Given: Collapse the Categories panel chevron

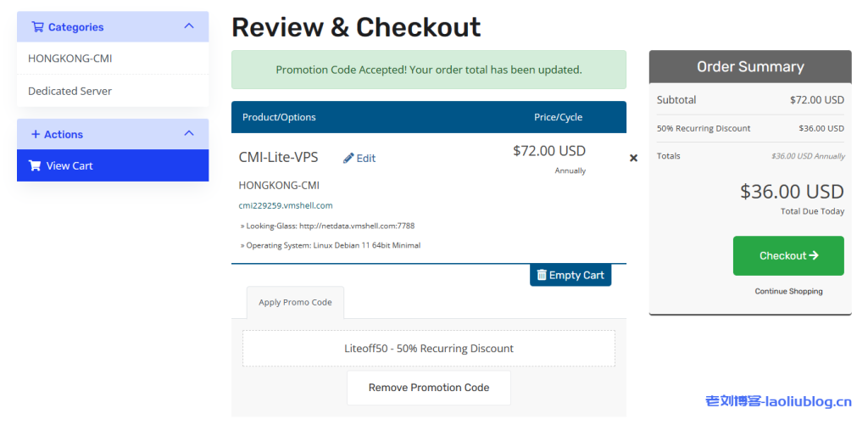Looking at the screenshot, I should (189, 26).
